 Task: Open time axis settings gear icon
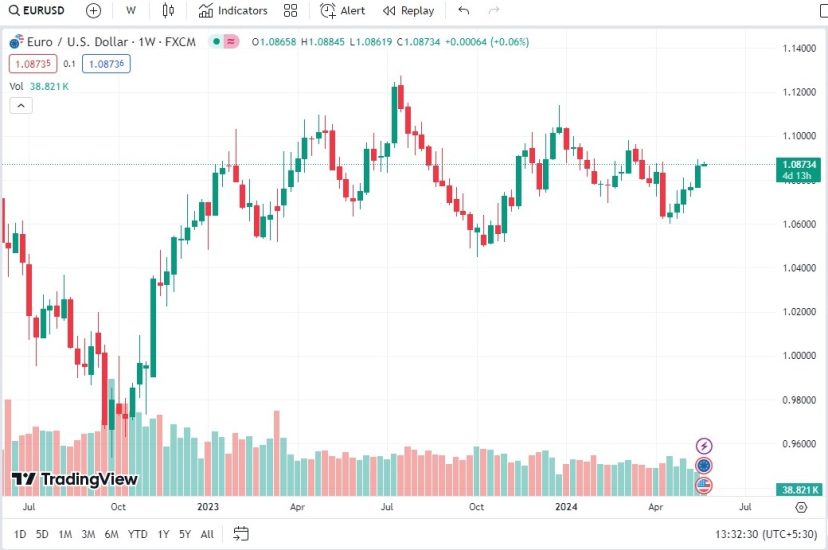point(800,508)
